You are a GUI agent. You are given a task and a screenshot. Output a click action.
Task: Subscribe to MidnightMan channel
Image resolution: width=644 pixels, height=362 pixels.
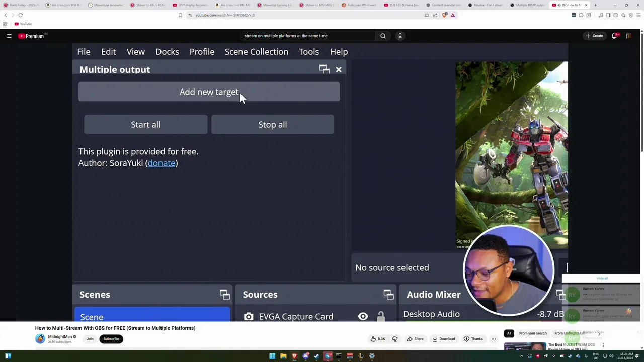coord(111,339)
